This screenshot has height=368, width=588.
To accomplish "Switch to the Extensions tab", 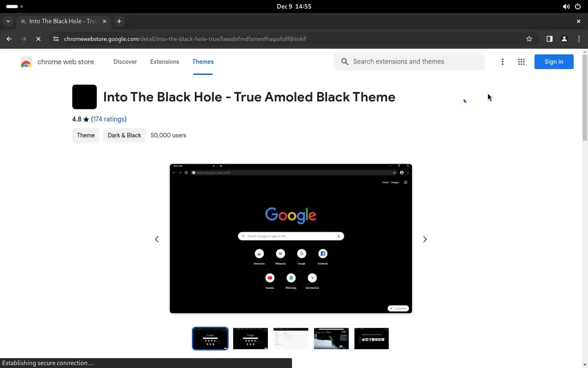I will 165,62.
